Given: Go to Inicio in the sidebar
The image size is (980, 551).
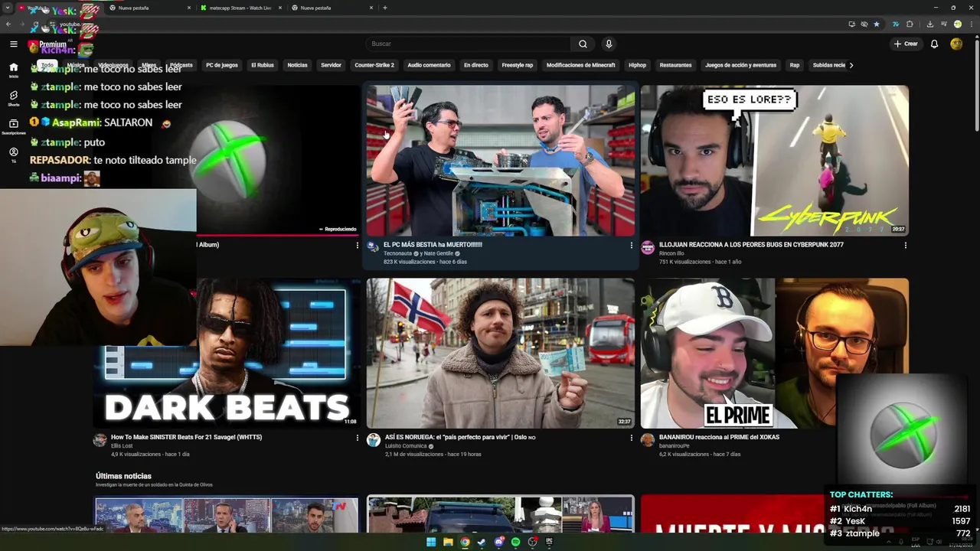Looking at the screenshot, I should click(13, 70).
